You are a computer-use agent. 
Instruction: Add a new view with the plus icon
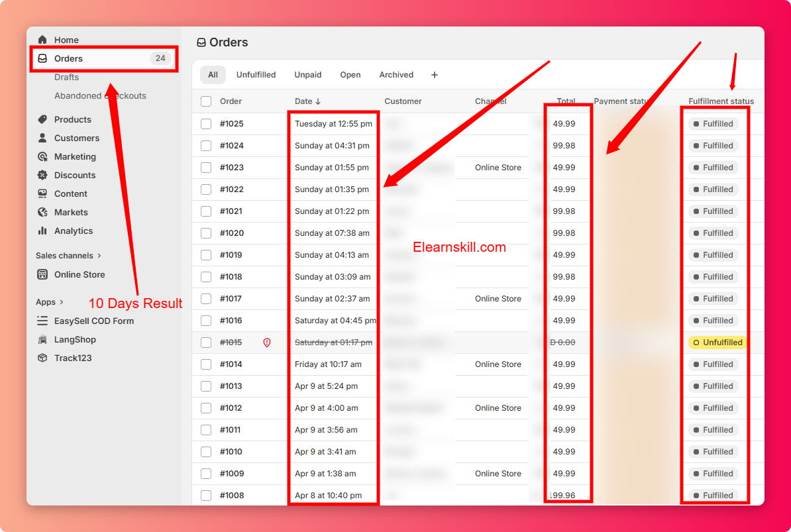[x=435, y=75]
